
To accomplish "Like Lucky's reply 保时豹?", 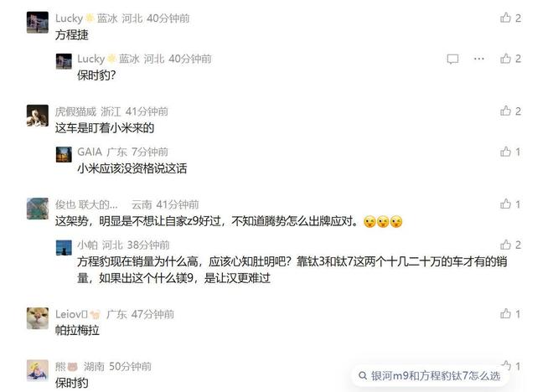I will (505, 58).
